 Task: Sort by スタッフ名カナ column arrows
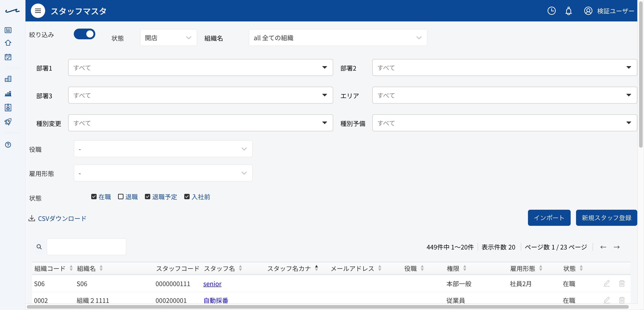click(x=316, y=268)
